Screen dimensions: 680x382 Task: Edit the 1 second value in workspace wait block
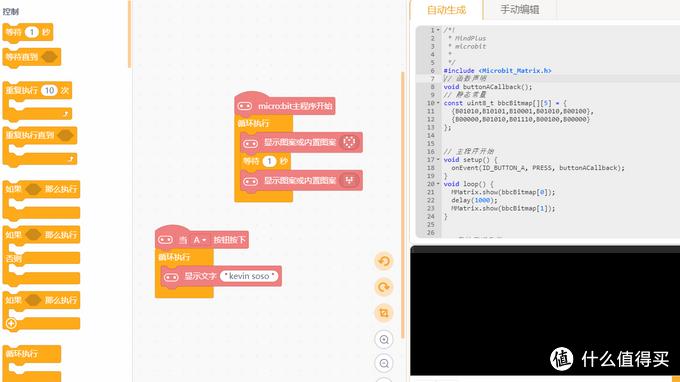point(269,161)
